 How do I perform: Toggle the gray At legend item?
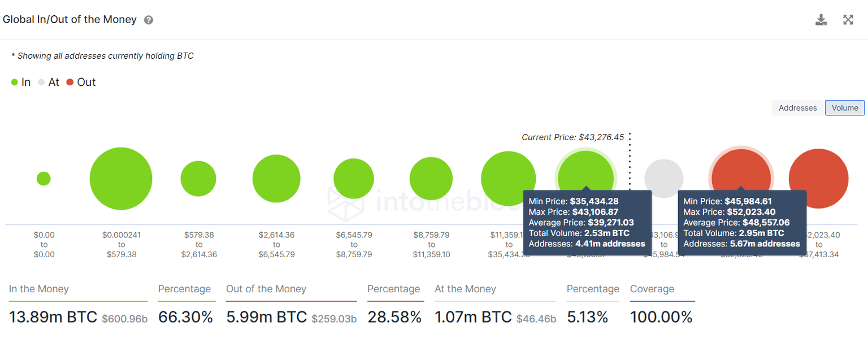[49, 83]
